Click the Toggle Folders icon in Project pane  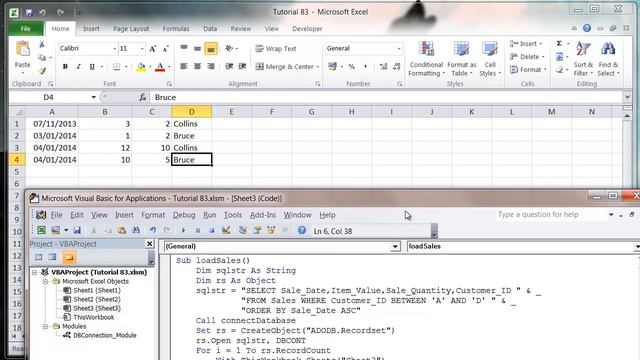tap(69, 258)
